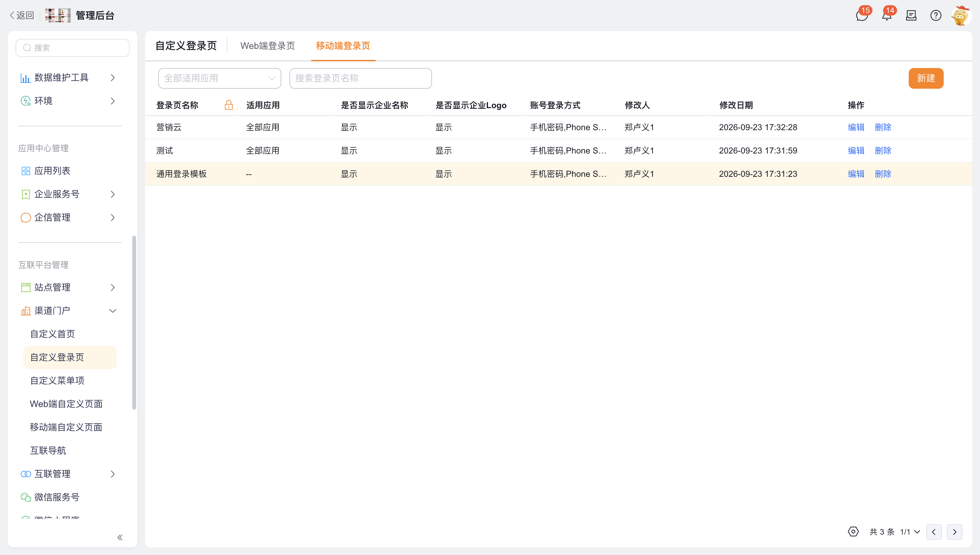Edit the 通用登录模板 row
The width and height of the screenshot is (980, 555).
(x=856, y=174)
